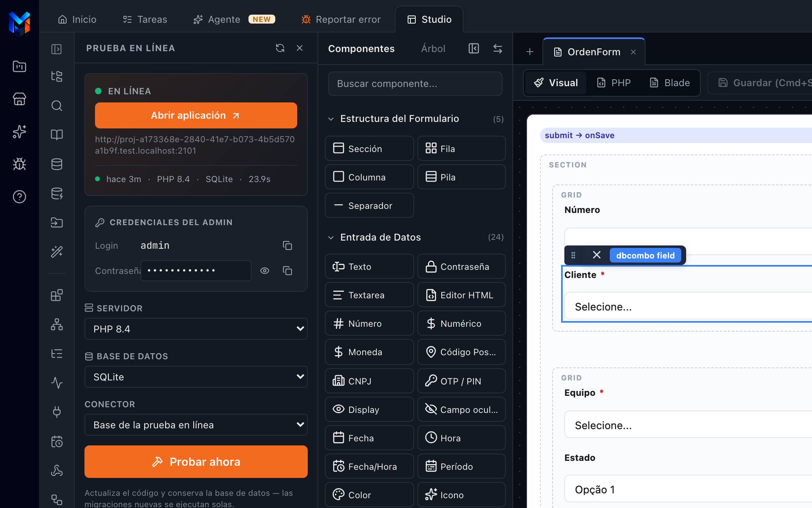Open the bug icon in left rail
This screenshot has height=508, width=812.
(x=19, y=164)
